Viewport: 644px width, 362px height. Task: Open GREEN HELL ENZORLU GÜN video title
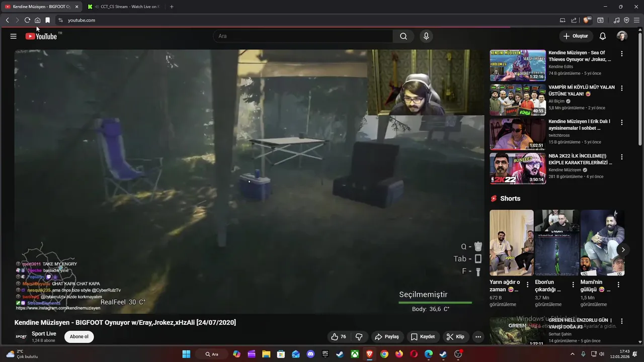pos(580,323)
